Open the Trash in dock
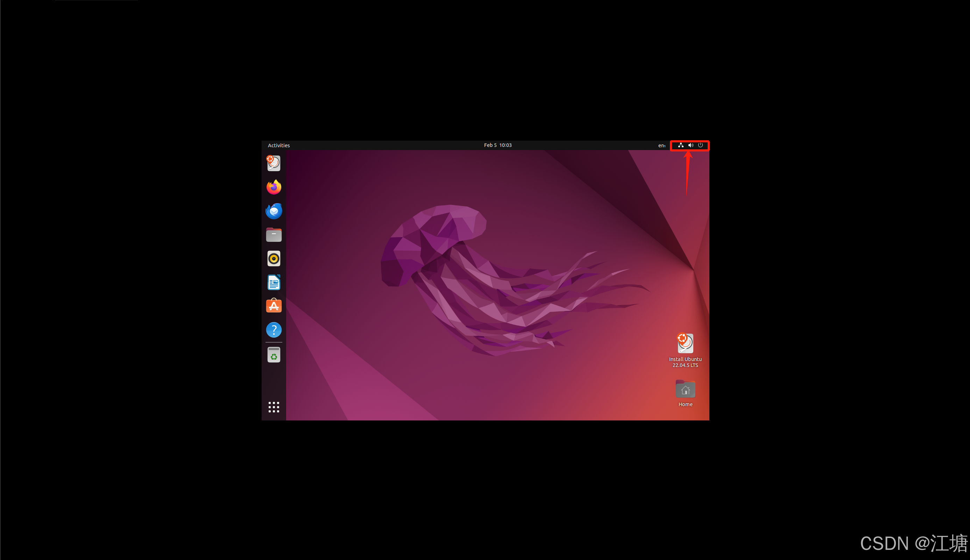 pyautogui.click(x=274, y=355)
